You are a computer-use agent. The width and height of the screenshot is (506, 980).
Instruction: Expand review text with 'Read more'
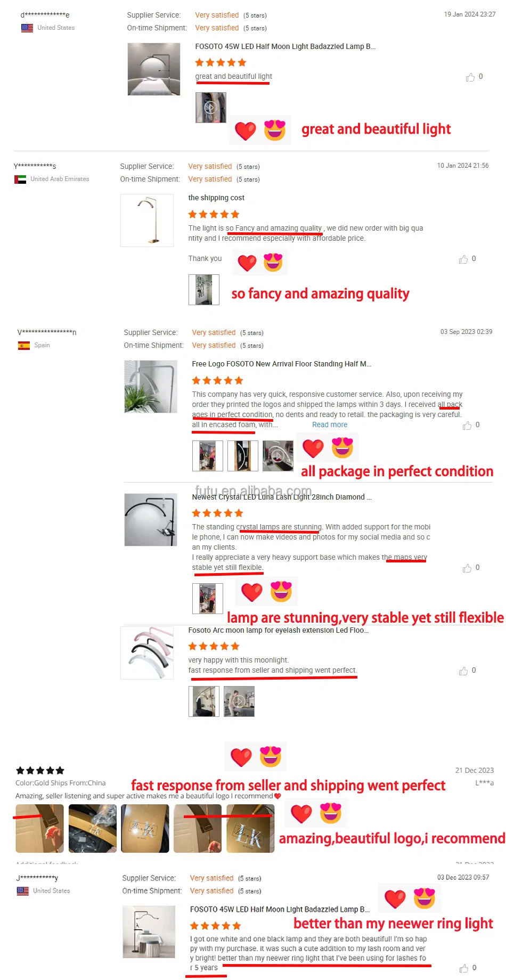pyautogui.click(x=329, y=424)
